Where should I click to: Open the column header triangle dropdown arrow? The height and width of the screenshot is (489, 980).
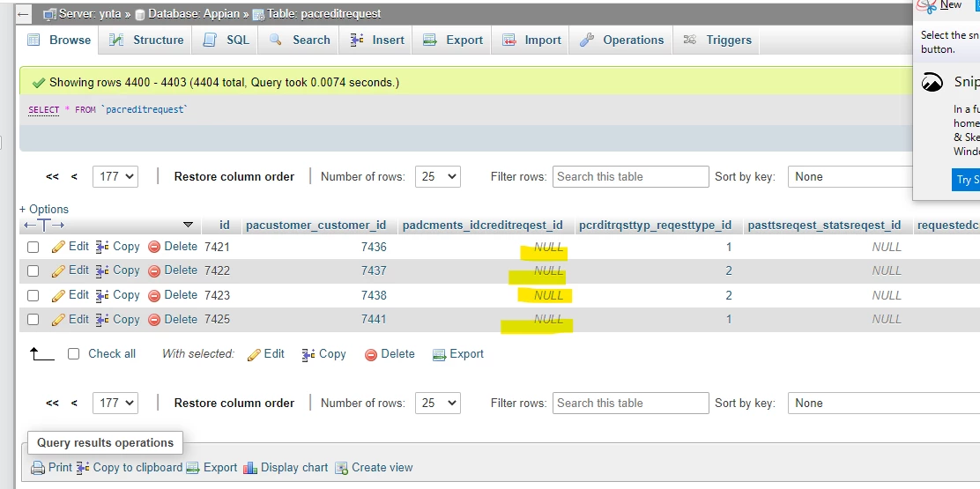pos(188,225)
